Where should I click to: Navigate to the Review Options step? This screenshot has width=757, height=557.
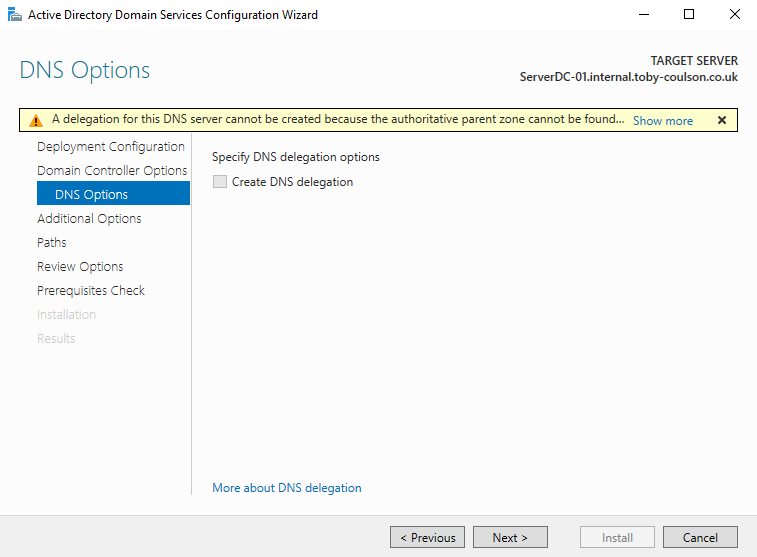pos(80,267)
